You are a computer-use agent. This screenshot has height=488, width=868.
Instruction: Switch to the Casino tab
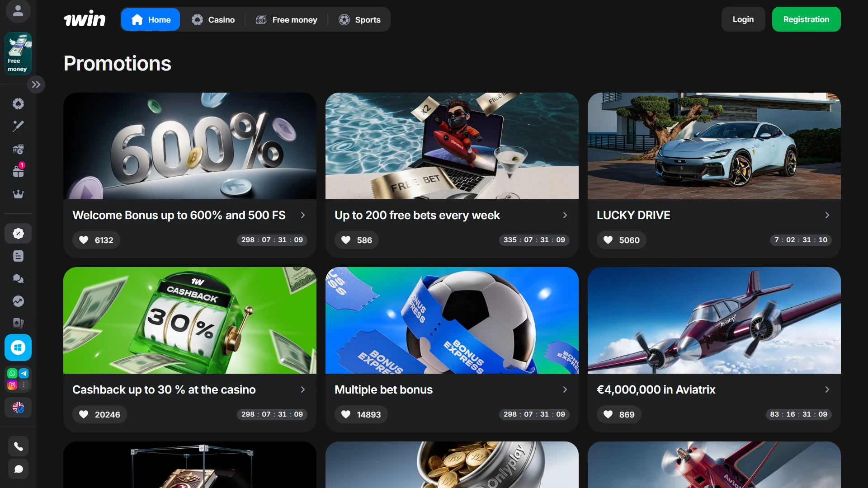pos(213,19)
